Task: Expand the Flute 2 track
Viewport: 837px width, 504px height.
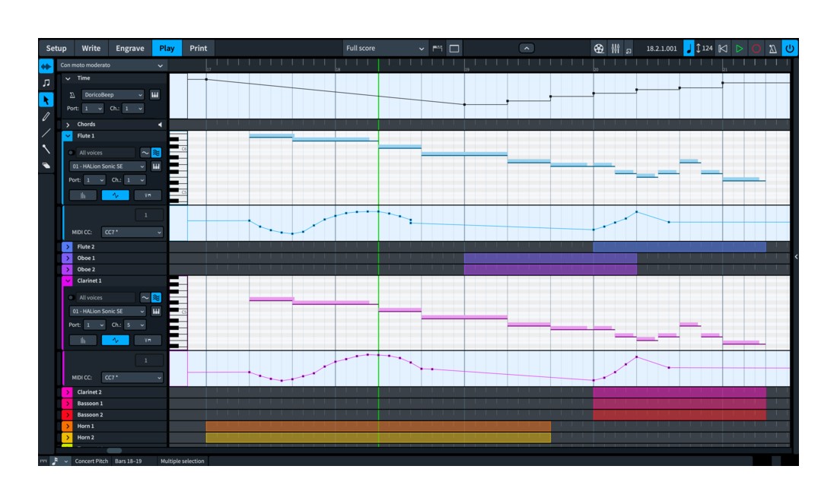Action: (x=67, y=247)
